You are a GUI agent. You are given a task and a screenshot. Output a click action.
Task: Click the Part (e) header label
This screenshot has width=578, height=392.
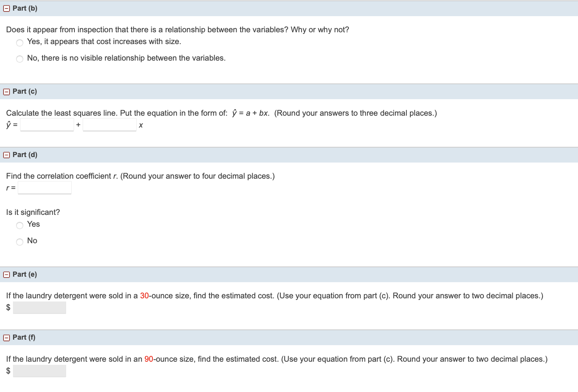tap(25, 274)
